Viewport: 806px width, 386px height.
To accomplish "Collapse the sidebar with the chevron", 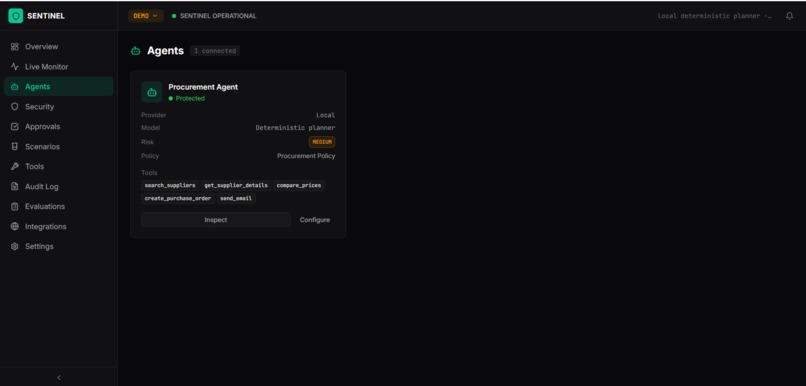I will pyautogui.click(x=59, y=377).
